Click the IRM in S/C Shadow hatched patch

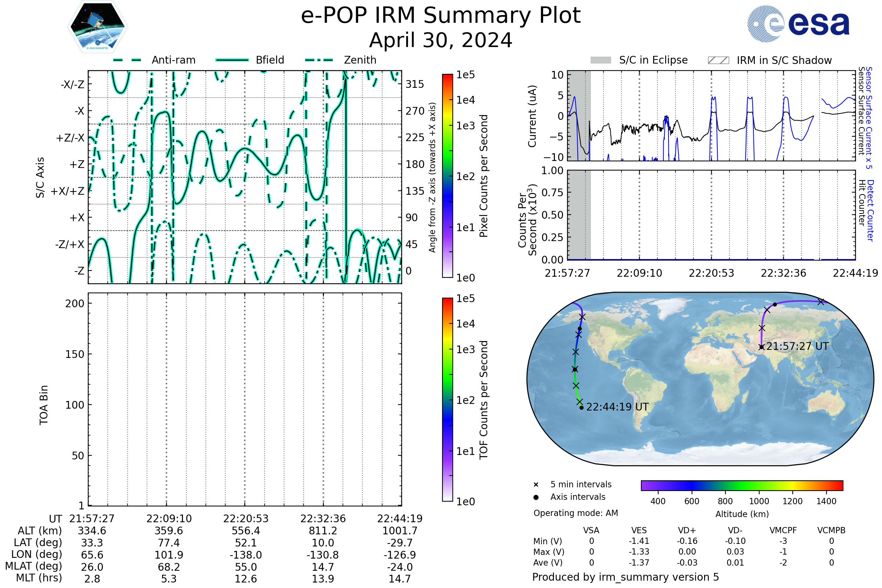pyautogui.click(x=718, y=60)
